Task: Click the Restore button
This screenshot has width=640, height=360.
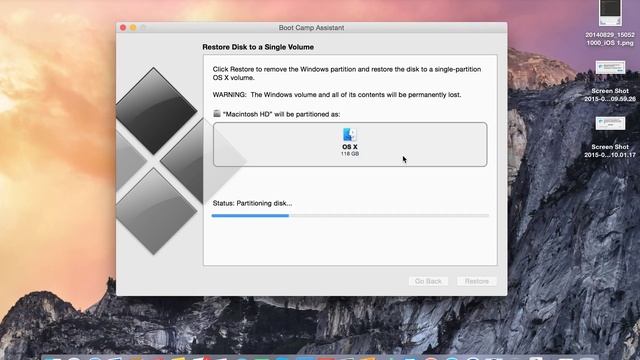Action: coord(476,281)
